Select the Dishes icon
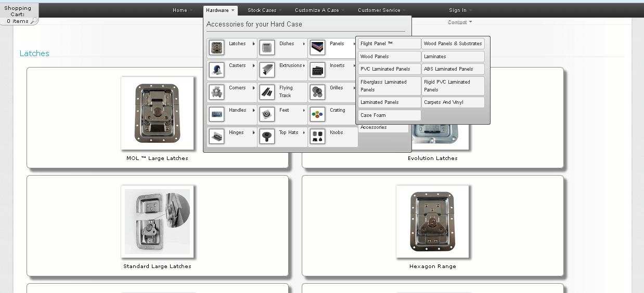This screenshot has width=644, height=293. pos(267,47)
